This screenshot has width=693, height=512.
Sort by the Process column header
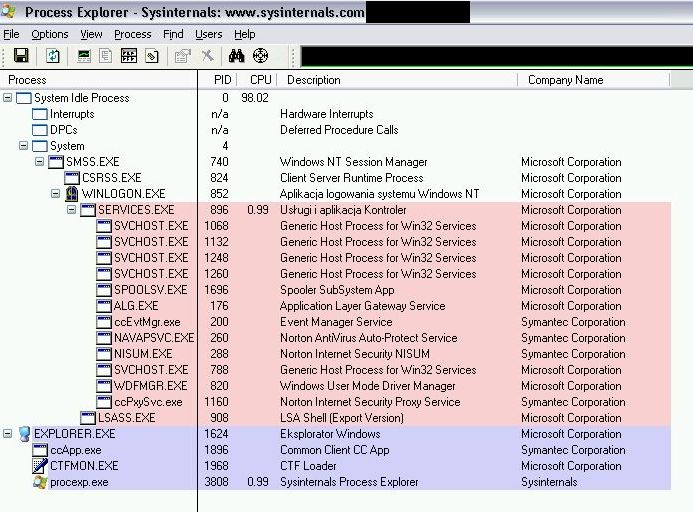click(99, 80)
